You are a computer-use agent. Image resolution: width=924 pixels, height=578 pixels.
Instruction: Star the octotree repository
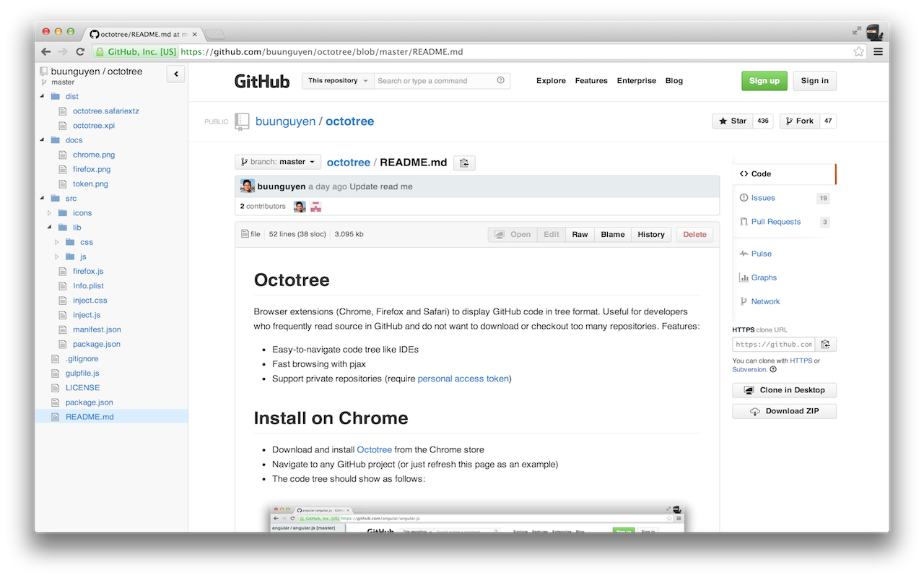point(732,121)
